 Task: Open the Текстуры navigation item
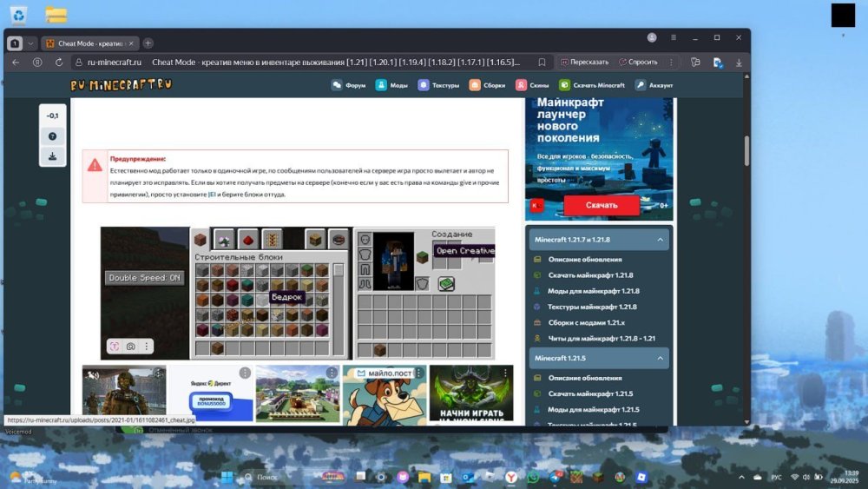click(x=439, y=85)
